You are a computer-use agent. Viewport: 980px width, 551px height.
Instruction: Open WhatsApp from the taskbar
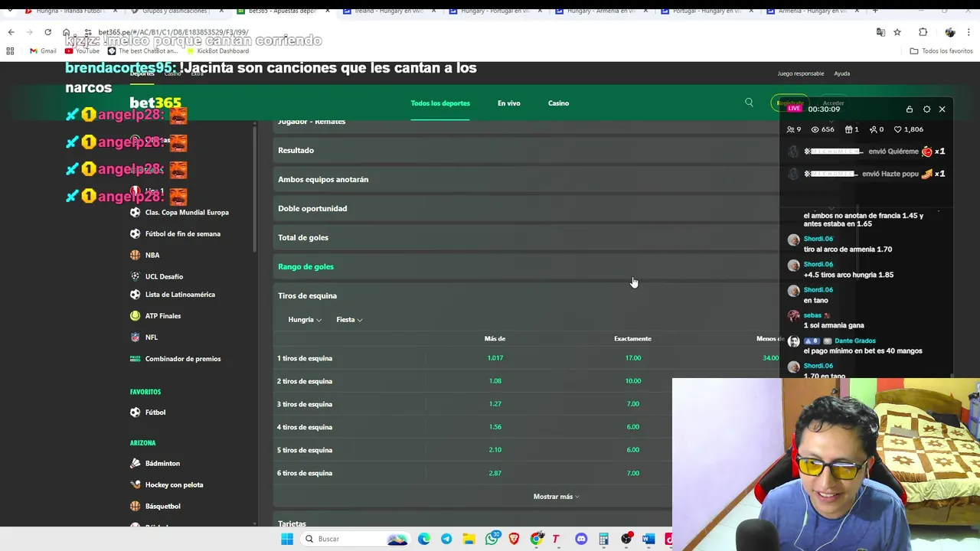pos(492,539)
